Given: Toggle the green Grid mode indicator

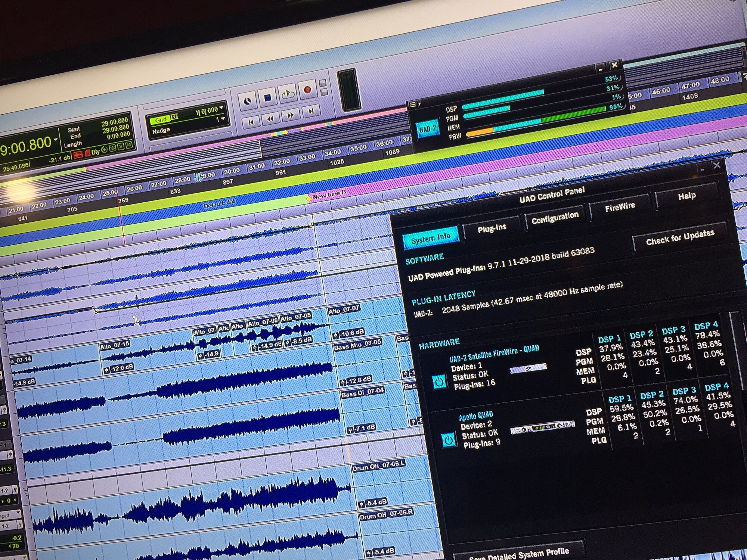Looking at the screenshot, I should pos(161,120).
